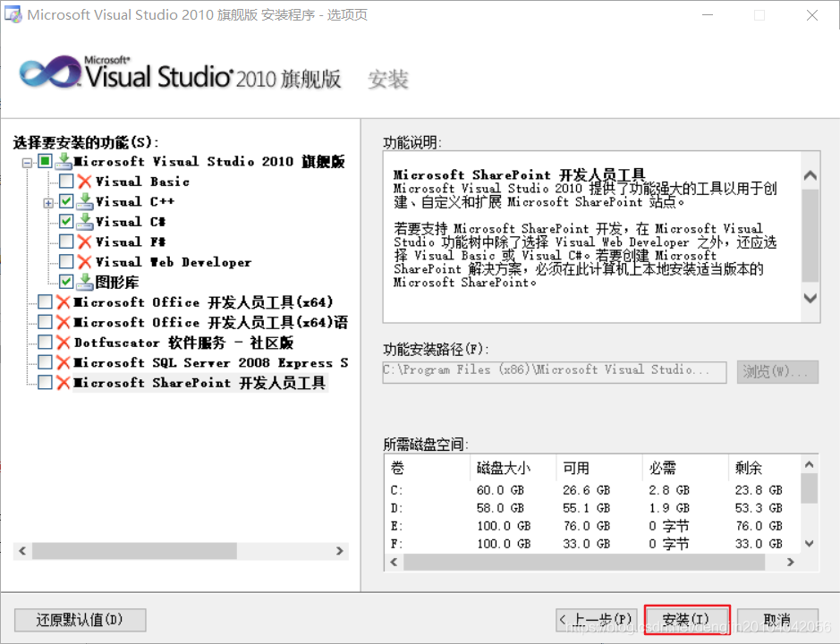Click down arrow of disk space table scrollbar
Screen dimensions: 840x644
(810, 544)
